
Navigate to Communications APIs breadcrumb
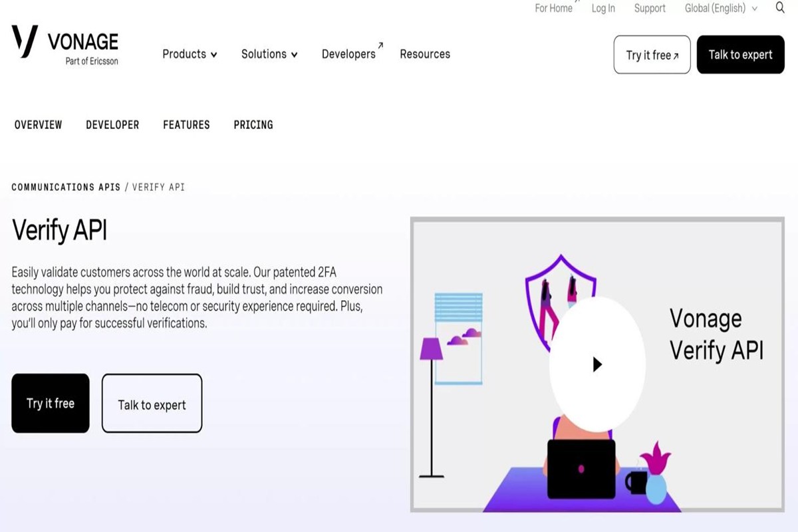(66, 188)
